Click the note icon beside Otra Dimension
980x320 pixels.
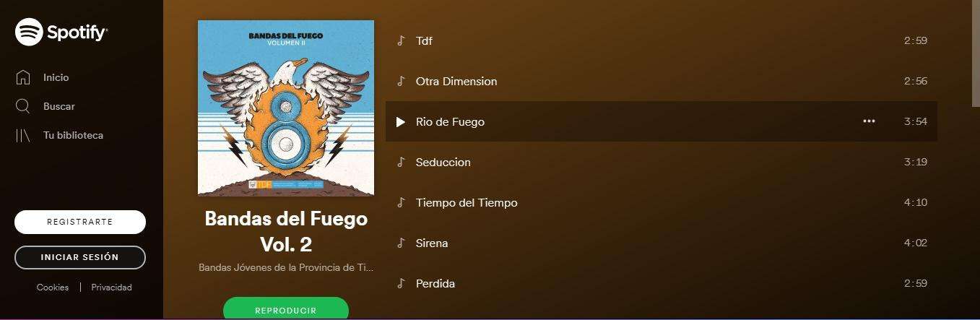pyautogui.click(x=401, y=81)
